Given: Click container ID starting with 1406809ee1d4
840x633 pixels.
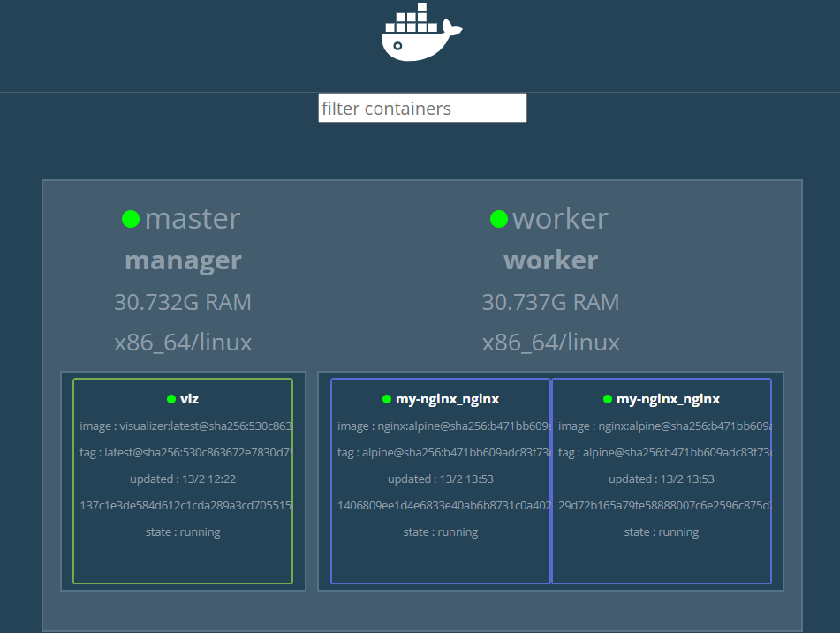Looking at the screenshot, I should (442, 506).
